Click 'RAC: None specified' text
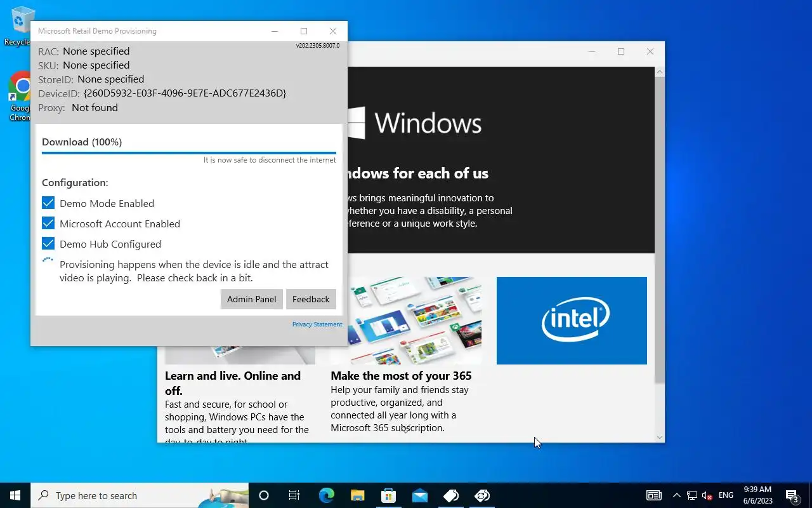Screen dimensions: 812x508 (x=84, y=51)
